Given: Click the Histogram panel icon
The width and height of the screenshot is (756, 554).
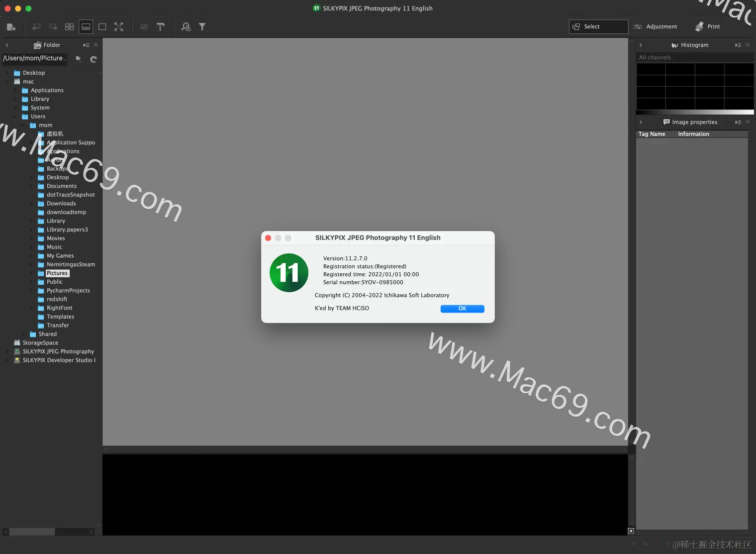Looking at the screenshot, I should point(675,45).
